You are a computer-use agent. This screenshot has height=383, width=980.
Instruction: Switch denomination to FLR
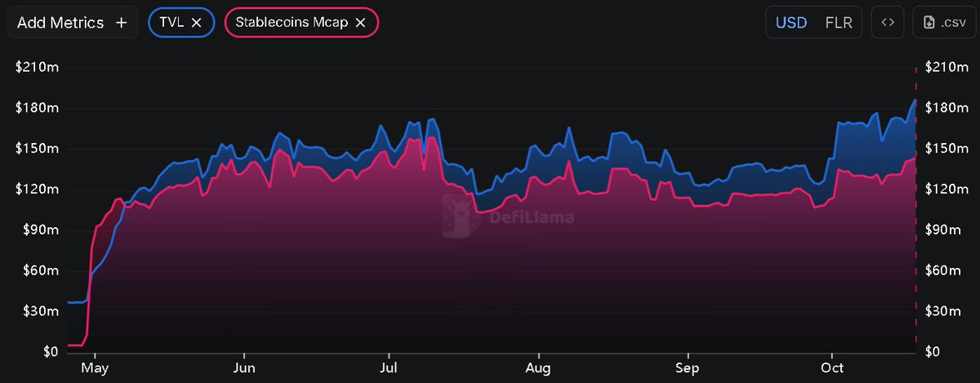click(839, 23)
